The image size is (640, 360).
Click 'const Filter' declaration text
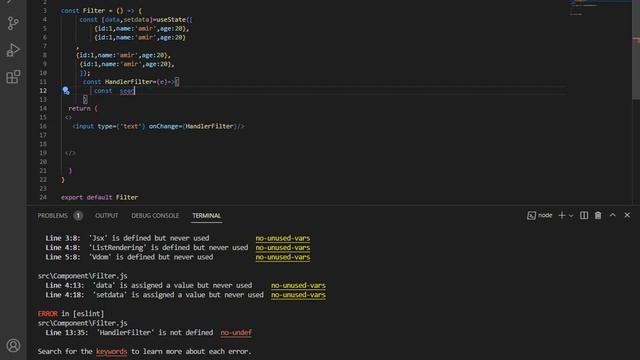(x=83, y=11)
